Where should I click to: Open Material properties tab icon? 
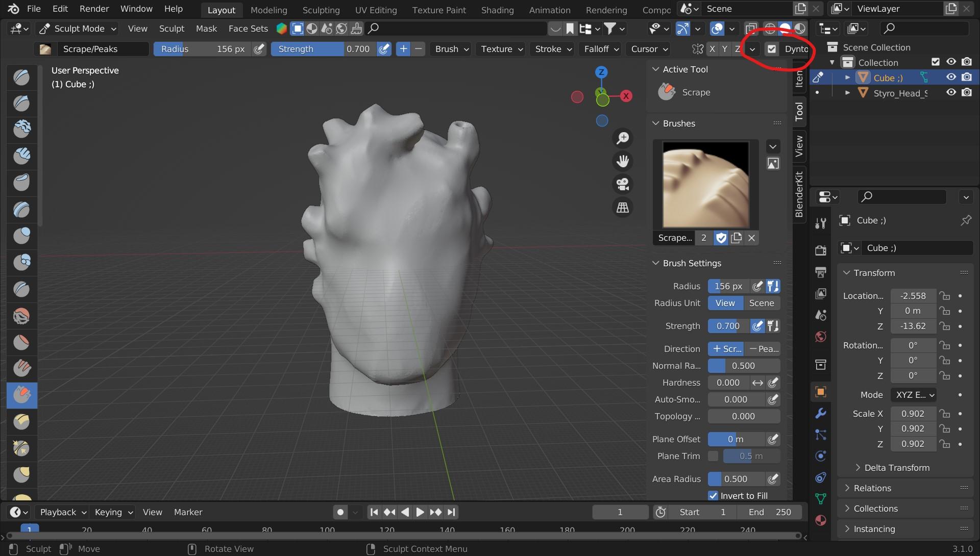(x=821, y=520)
